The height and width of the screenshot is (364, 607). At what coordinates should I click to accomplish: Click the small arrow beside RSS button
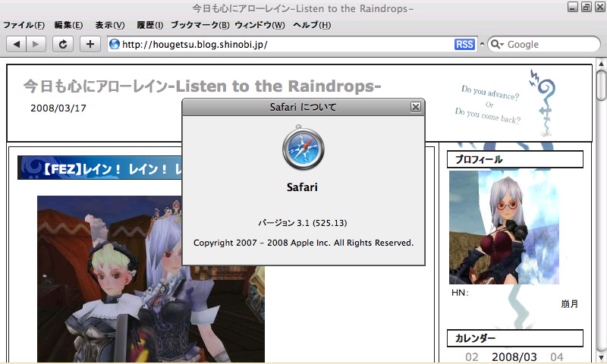[x=482, y=45]
